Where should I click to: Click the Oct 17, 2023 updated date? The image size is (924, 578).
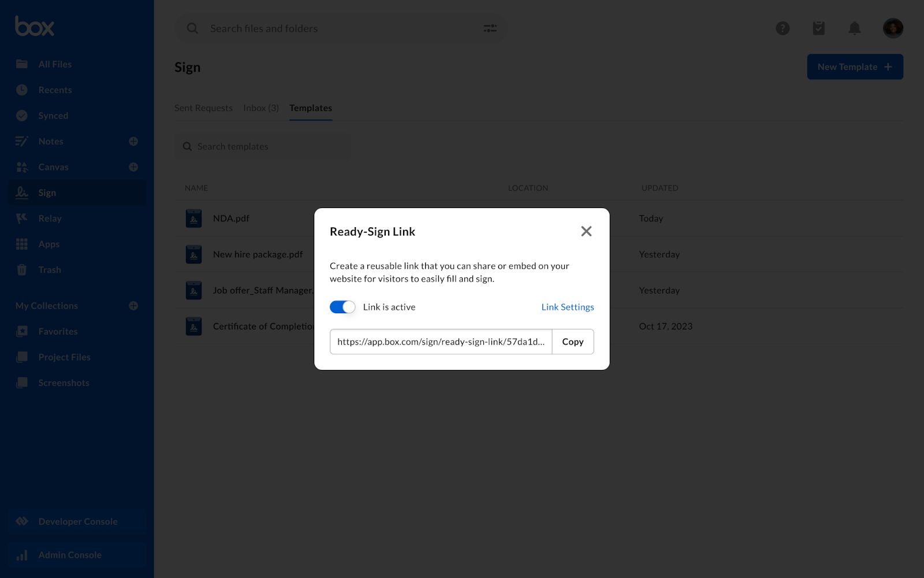[x=665, y=327]
